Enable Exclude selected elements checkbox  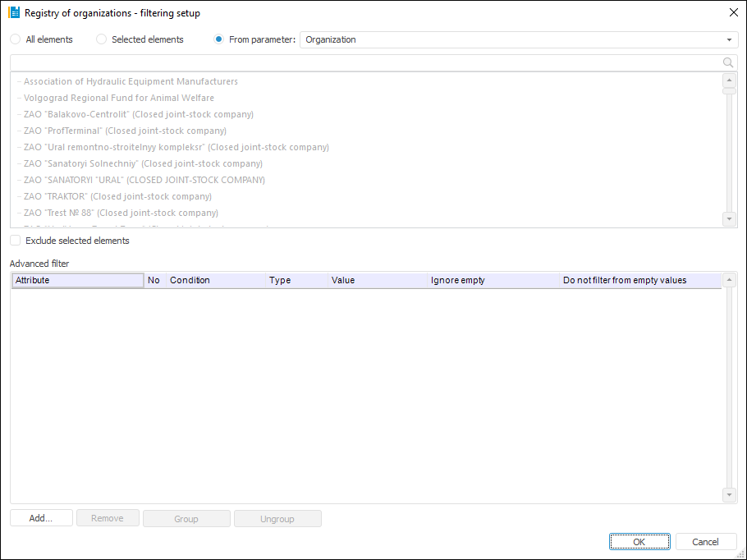click(x=16, y=241)
